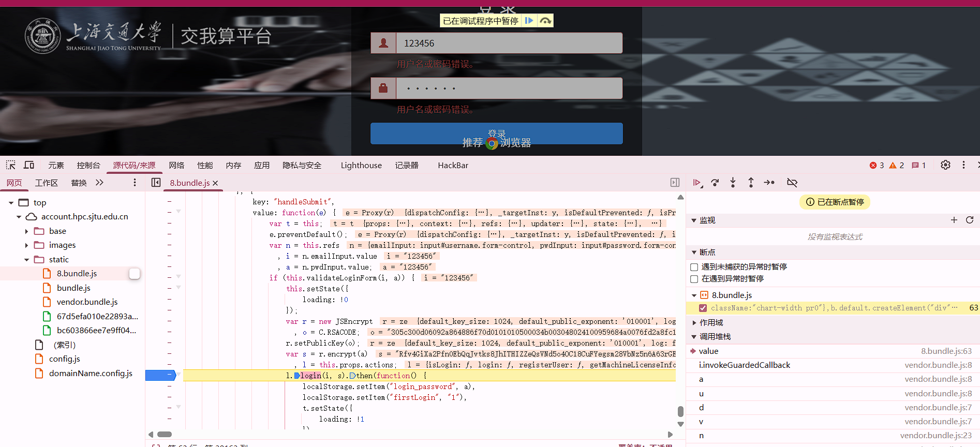Open the Lighthouse tab

[x=361, y=166]
